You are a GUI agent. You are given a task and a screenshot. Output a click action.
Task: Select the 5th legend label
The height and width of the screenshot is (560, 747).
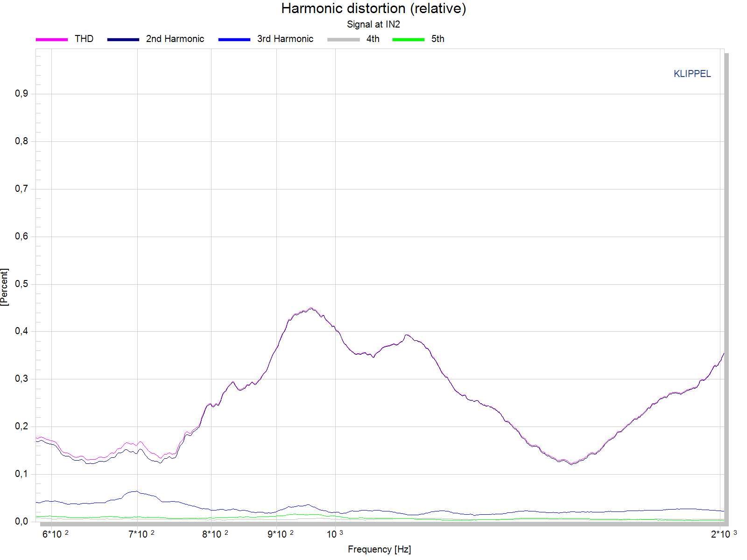click(438, 39)
